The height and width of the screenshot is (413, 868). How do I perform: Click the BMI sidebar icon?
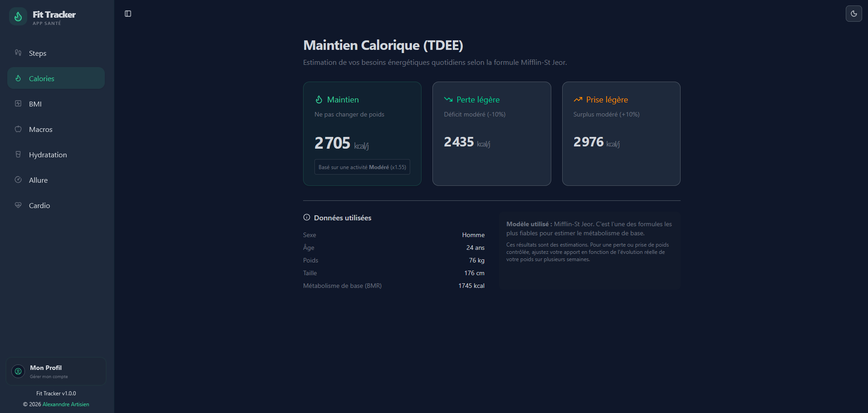[18, 104]
